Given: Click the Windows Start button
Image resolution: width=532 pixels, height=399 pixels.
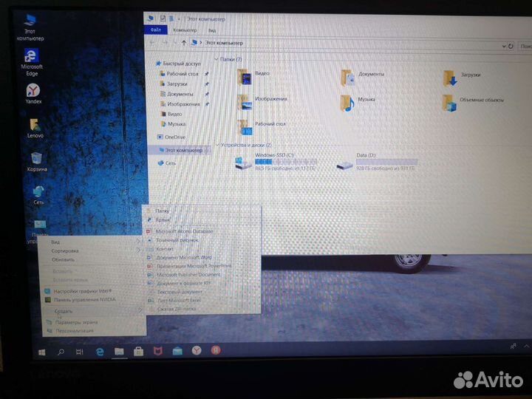Looking at the screenshot, I should [41, 352].
